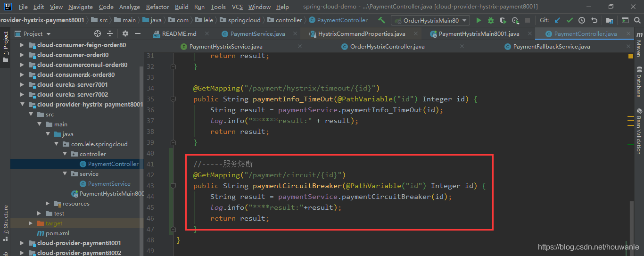Click the Search Everywhere magnifier icon

[x=637, y=20]
